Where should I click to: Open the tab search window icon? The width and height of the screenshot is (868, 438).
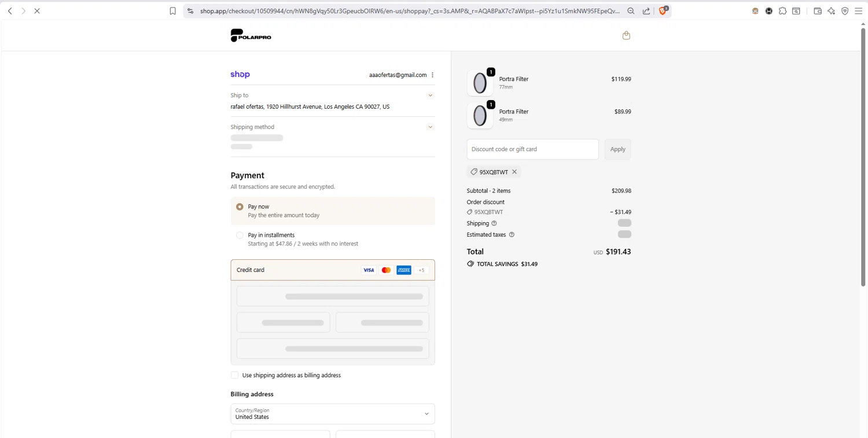tap(796, 11)
